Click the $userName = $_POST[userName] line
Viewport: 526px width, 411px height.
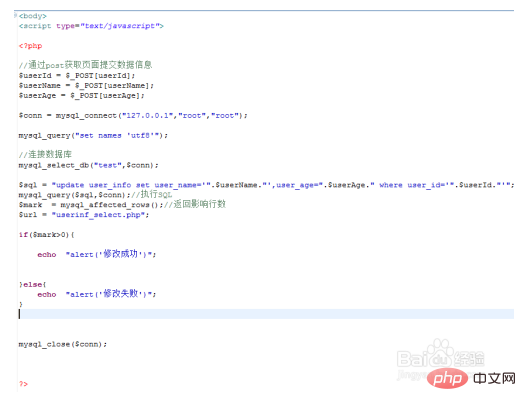(86, 86)
